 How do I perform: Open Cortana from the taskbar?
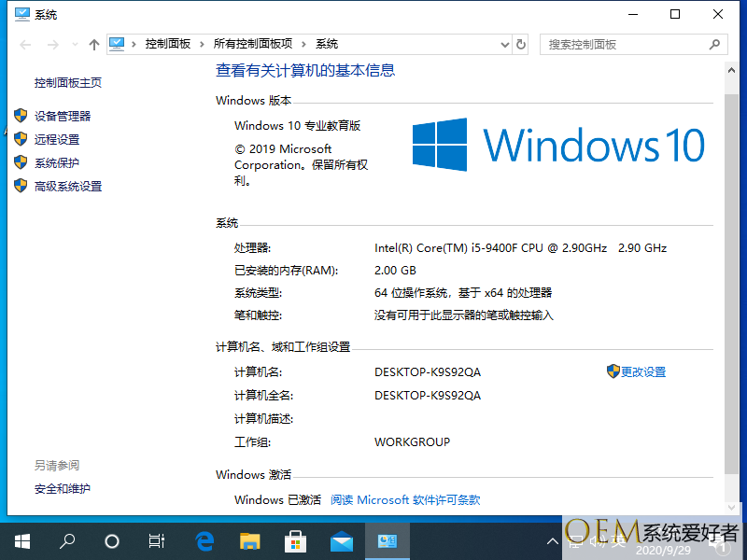click(112, 540)
